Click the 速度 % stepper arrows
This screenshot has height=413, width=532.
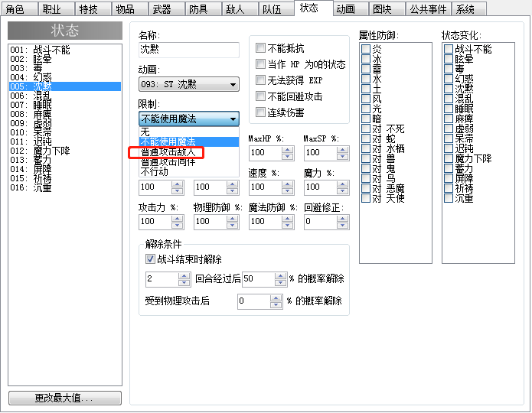coord(288,187)
